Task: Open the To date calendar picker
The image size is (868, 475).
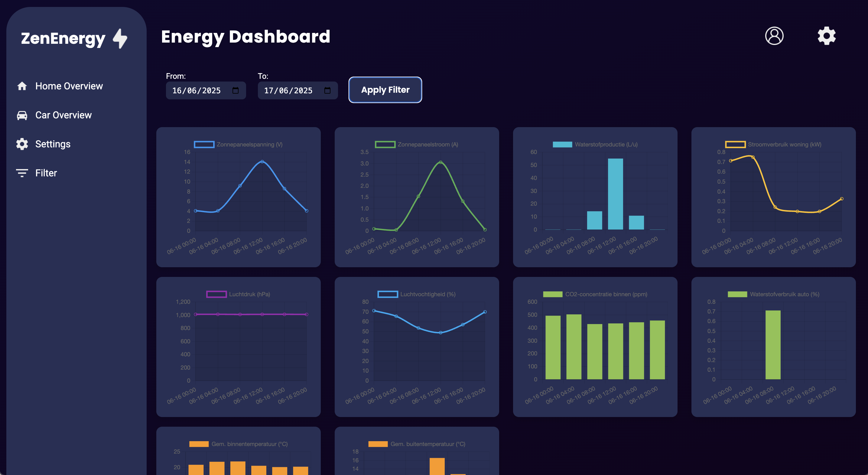Action: point(327,91)
